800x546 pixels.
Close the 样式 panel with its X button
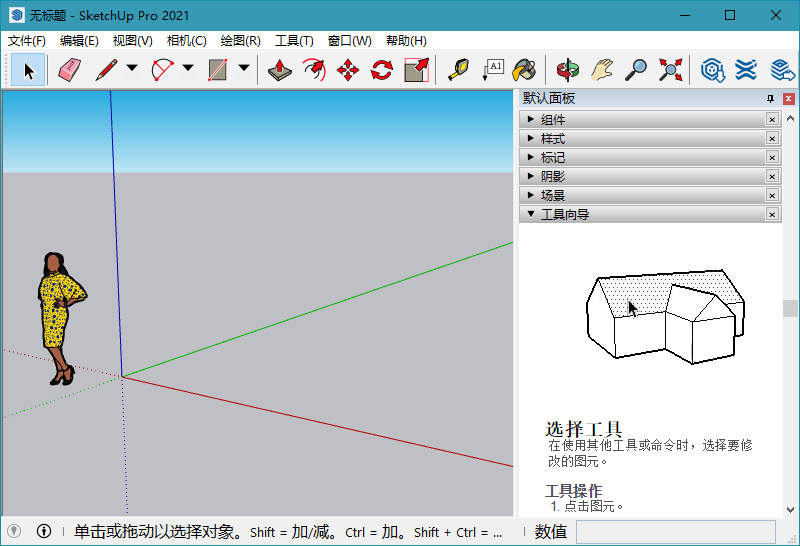(x=772, y=138)
